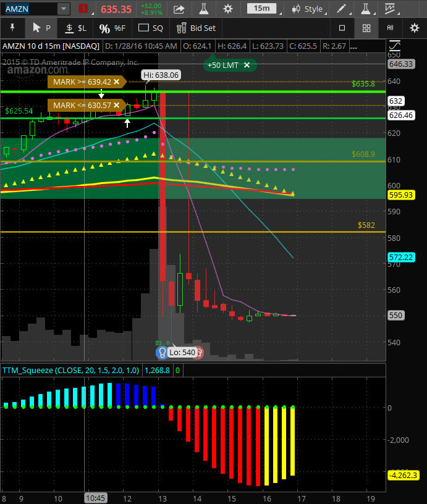Remove the MARK >= 639.42 alert
Viewport: 427px width, 504px height.
pos(117,82)
